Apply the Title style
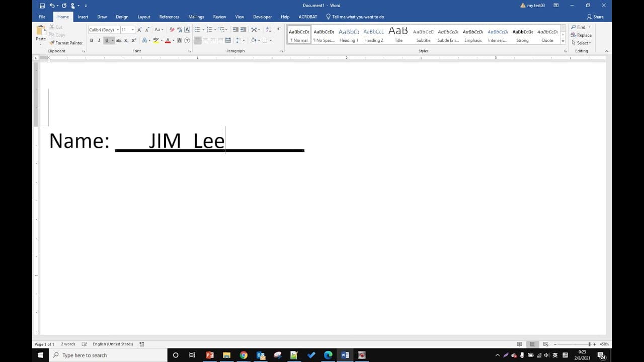 coord(398,35)
